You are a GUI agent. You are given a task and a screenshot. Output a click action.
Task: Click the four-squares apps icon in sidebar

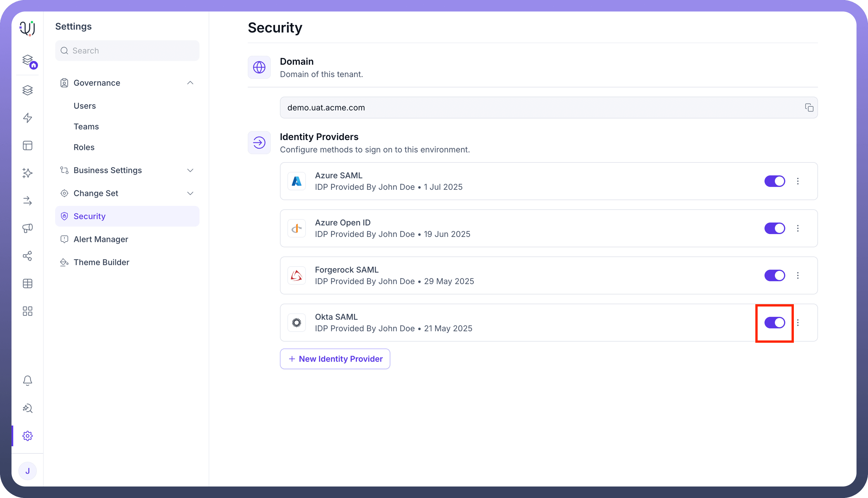(x=27, y=311)
